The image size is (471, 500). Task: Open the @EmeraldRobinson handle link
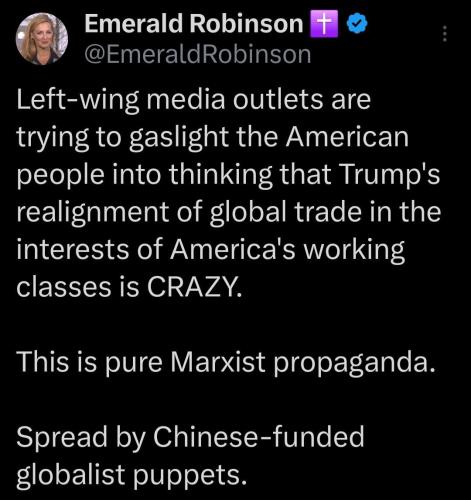point(198,55)
